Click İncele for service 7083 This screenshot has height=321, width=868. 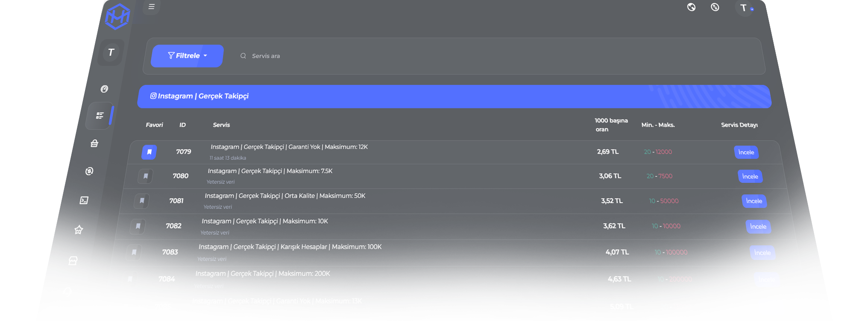[x=762, y=253]
